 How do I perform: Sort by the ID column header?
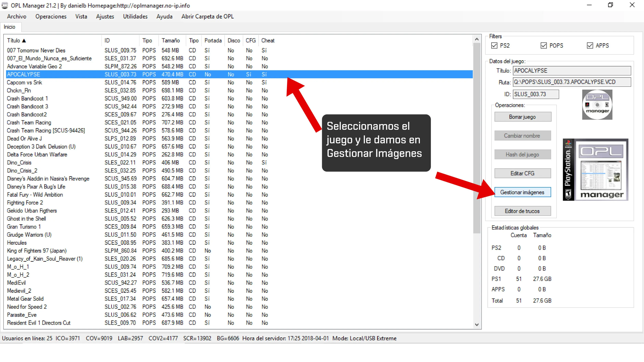click(120, 41)
